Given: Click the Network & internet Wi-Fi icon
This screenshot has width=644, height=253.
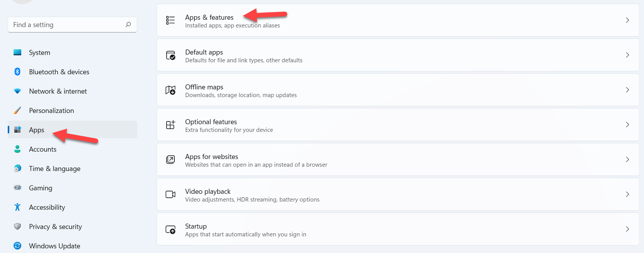Looking at the screenshot, I should [x=17, y=91].
